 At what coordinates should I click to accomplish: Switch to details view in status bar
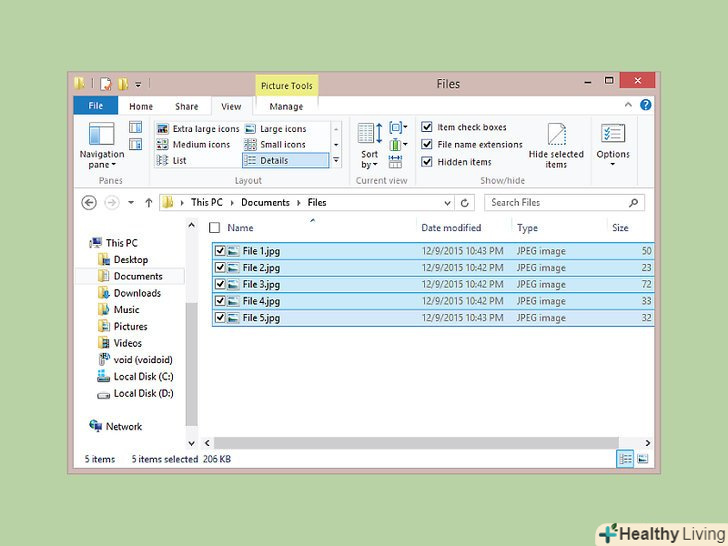click(625, 459)
